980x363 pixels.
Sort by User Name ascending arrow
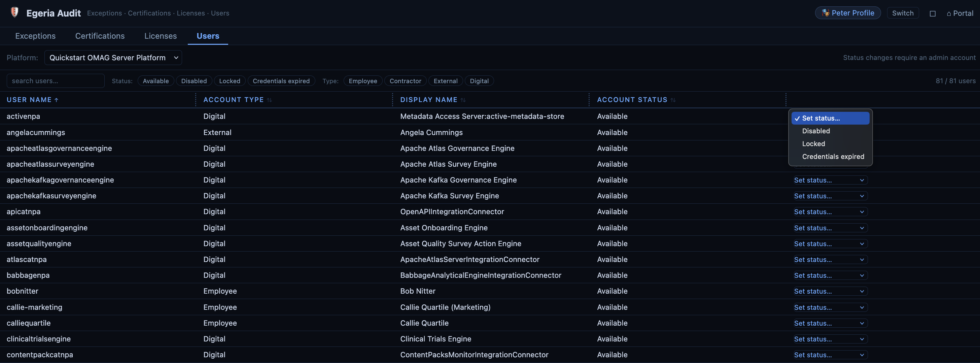point(56,100)
